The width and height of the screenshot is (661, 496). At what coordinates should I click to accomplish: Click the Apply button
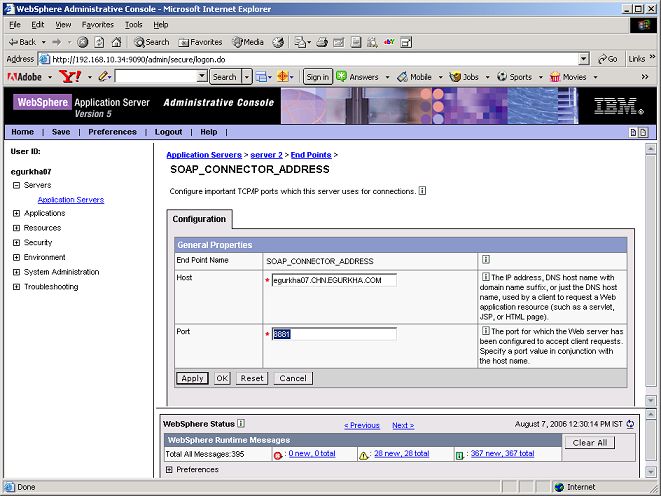[x=192, y=378]
